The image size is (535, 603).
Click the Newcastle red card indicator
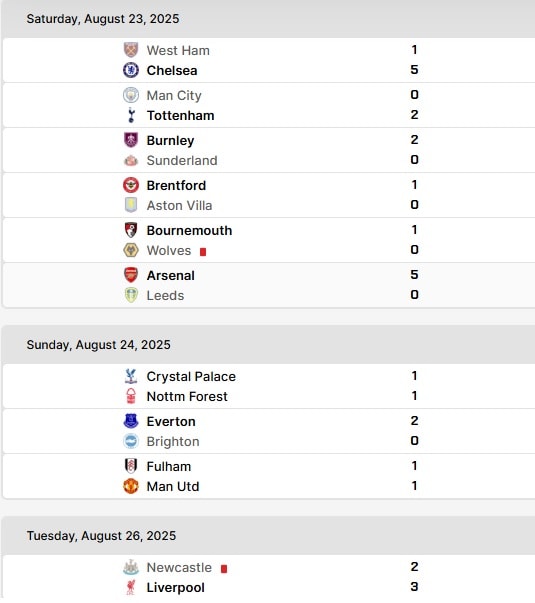[224, 569]
